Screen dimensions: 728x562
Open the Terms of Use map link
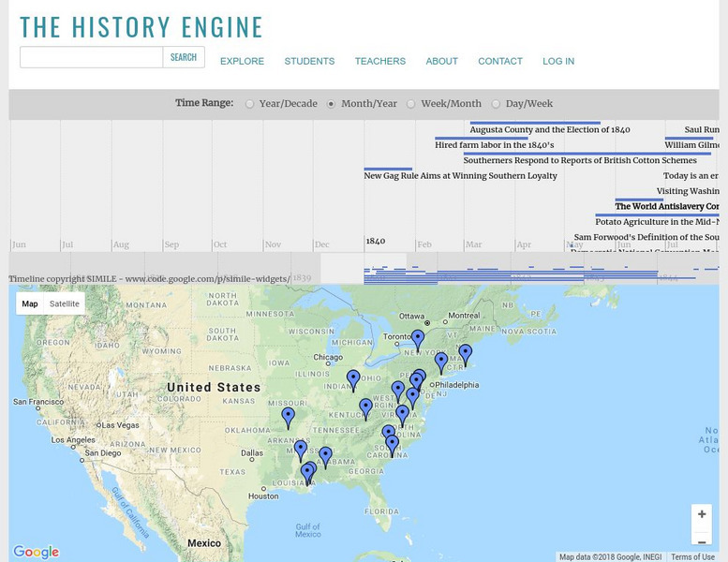tap(692, 557)
